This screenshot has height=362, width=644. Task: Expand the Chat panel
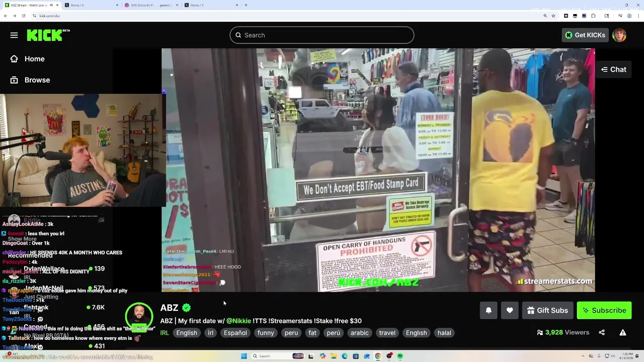click(x=614, y=69)
